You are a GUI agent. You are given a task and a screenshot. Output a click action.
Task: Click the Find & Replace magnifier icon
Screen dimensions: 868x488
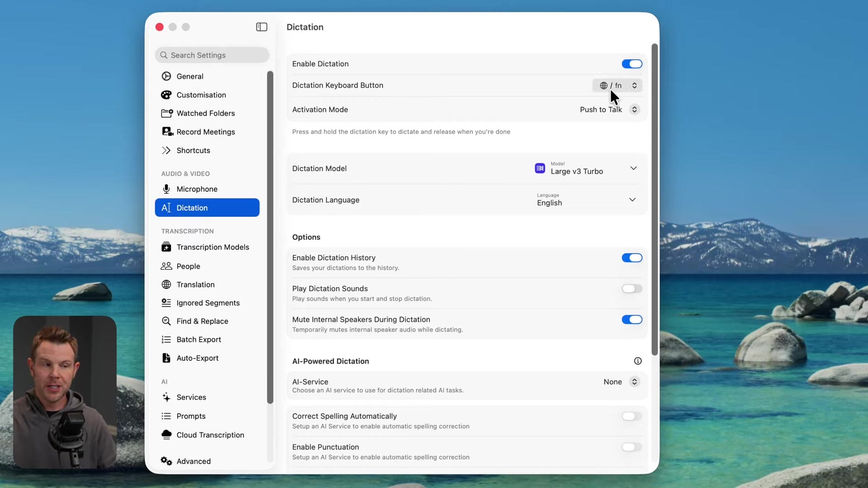click(x=166, y=321)
